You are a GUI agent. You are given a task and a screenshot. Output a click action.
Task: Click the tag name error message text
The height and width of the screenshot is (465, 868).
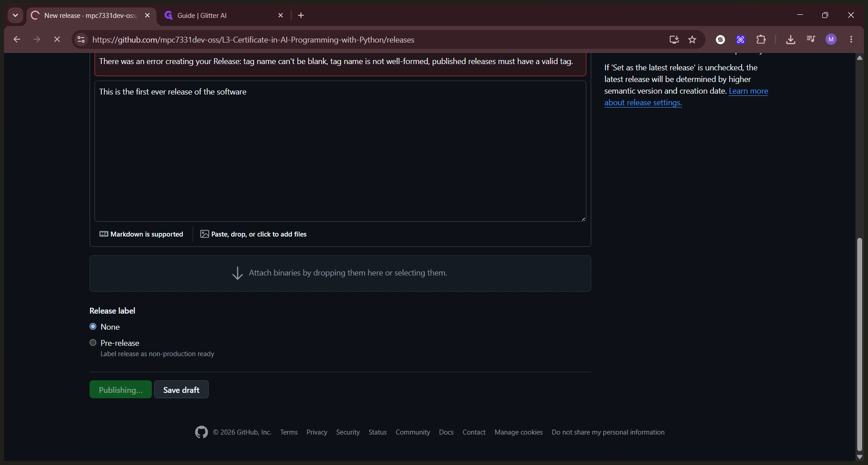336,61
